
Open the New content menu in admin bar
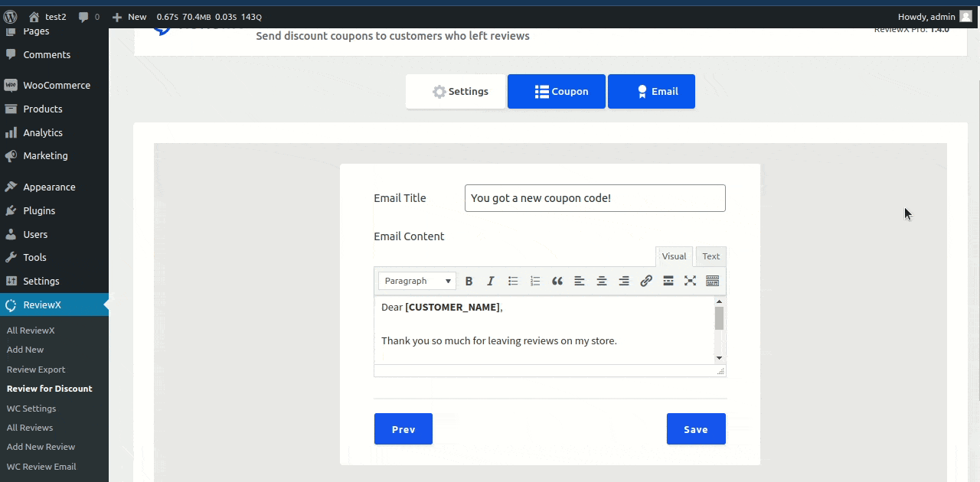point(129,16)
